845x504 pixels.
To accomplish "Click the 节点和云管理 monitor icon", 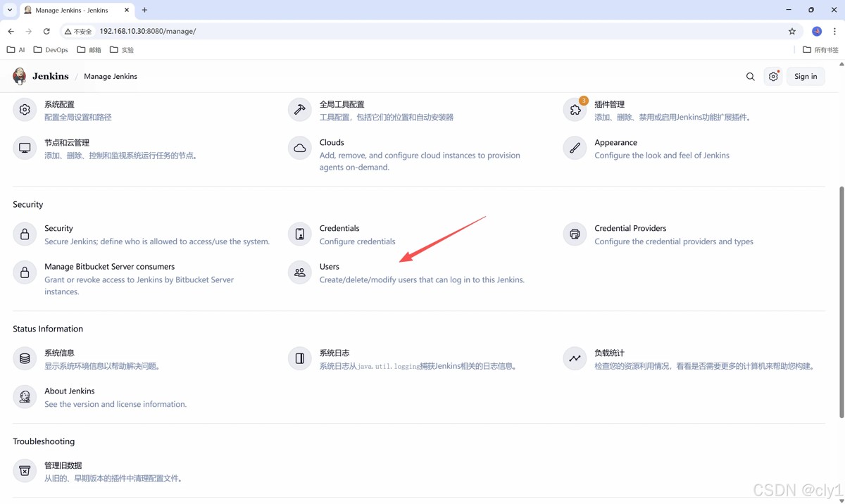I will tap(25, 148).
